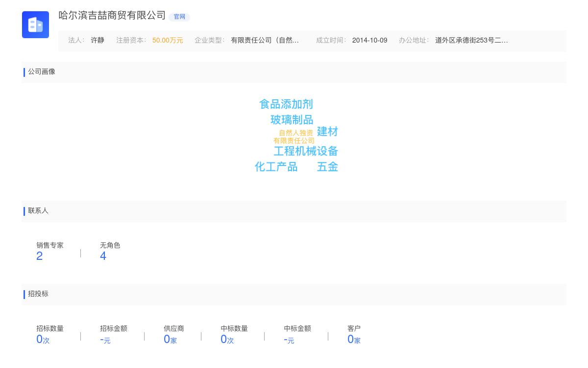The width and height of the screenshot is (588, 368).
Task: Select word cloud tag 五金
Action: click(x=327, y=167)
